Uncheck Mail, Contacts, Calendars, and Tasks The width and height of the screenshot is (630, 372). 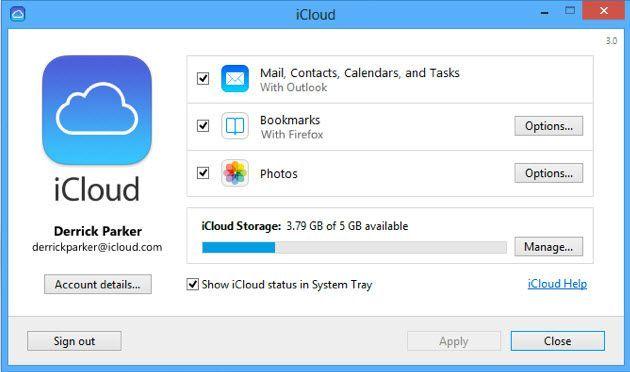(x=203, y=78)
